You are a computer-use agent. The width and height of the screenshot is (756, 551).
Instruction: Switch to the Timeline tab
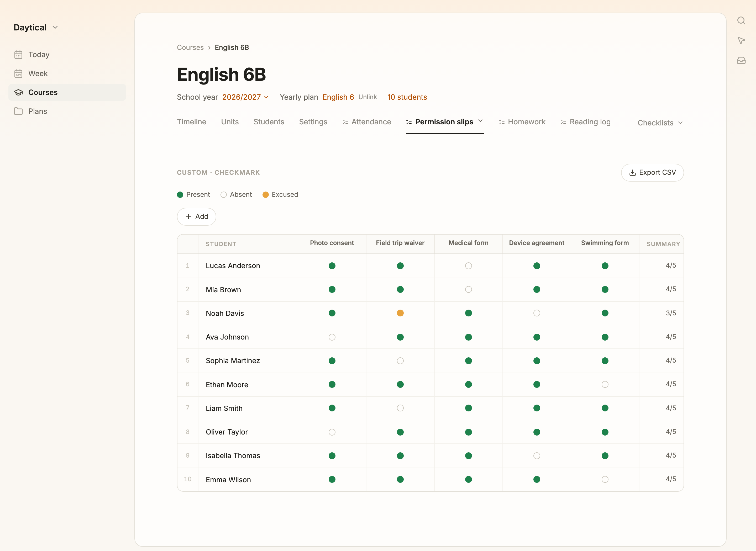(x=192, y=122)
